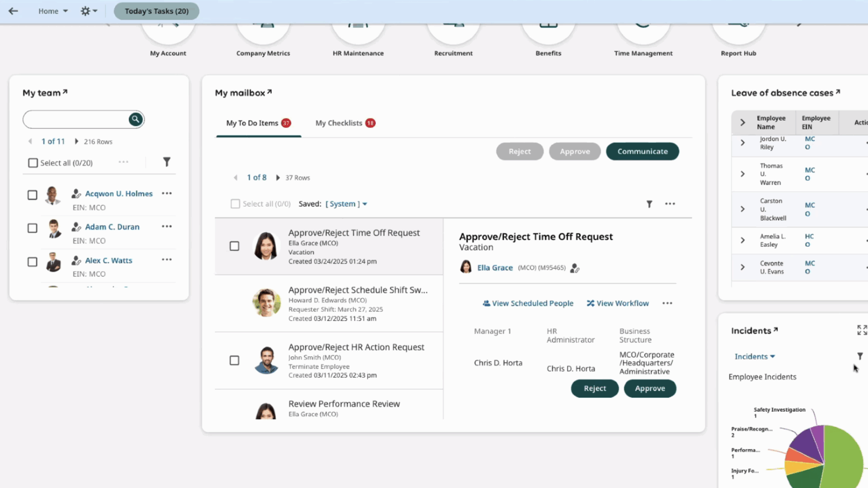868x488 pixels.
Task: Click the Communicate button
Action: point(642,151)
